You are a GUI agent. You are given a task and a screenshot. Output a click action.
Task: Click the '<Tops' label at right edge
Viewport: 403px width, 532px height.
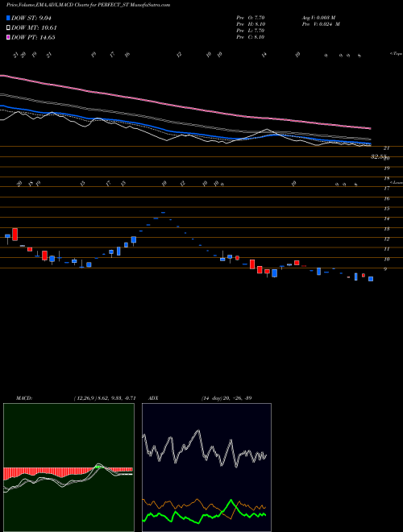pyautogui.click(x=396, y=54)
